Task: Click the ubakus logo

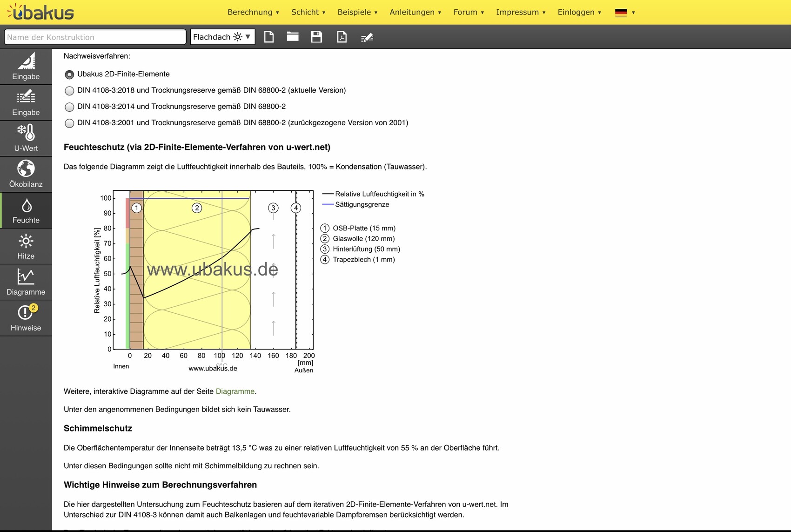Action: click(x=40, y=12)
